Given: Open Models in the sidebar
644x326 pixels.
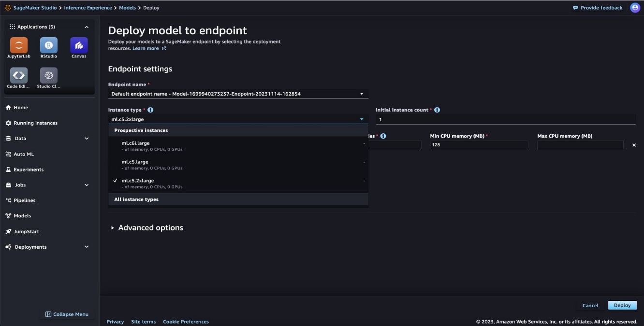Looking at the screenshot, I should tap(18, 216).
